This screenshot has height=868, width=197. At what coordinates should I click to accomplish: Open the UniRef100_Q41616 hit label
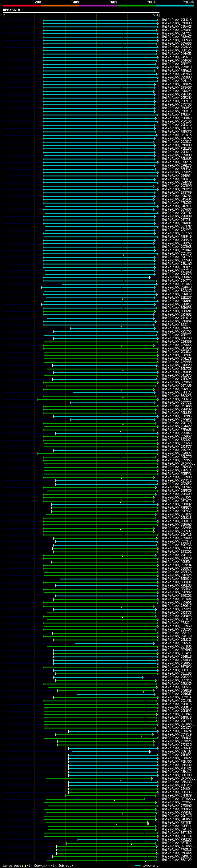[x=177, y=57]
